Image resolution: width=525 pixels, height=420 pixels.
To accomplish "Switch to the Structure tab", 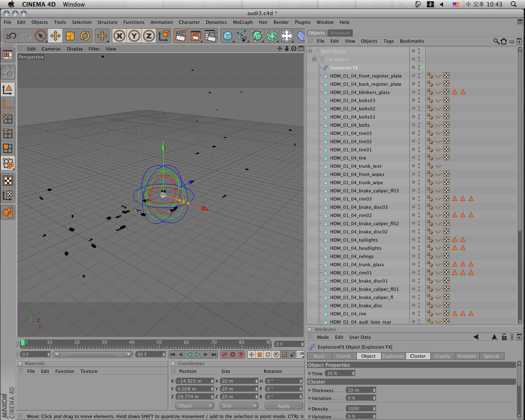I will 340,33.
